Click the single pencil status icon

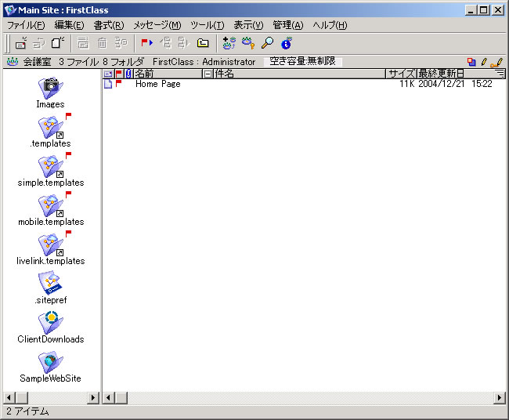click(x=484, y=62)
